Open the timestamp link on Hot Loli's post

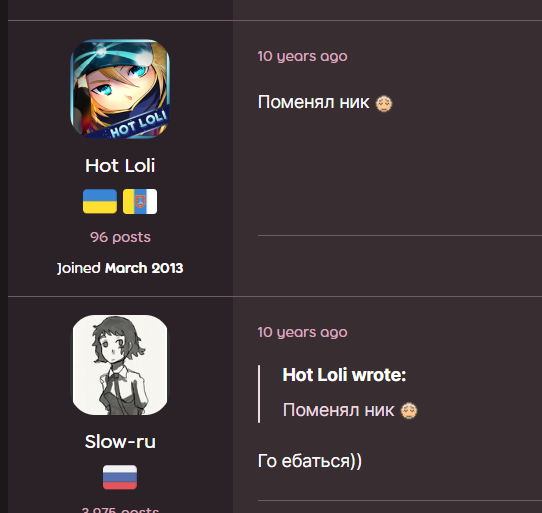(302, 56)
